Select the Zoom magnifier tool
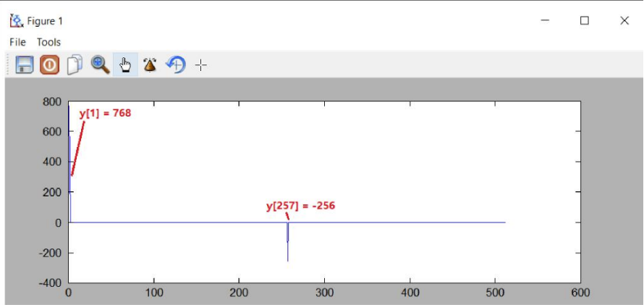 100,65
